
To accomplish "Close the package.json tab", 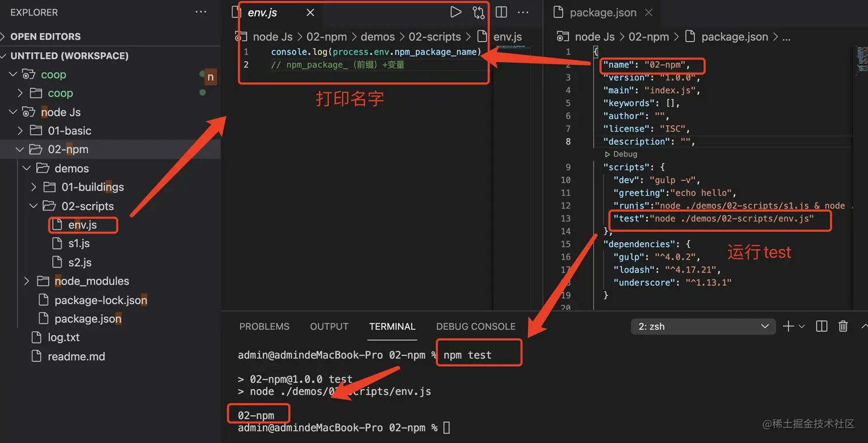I will (649, 13).
